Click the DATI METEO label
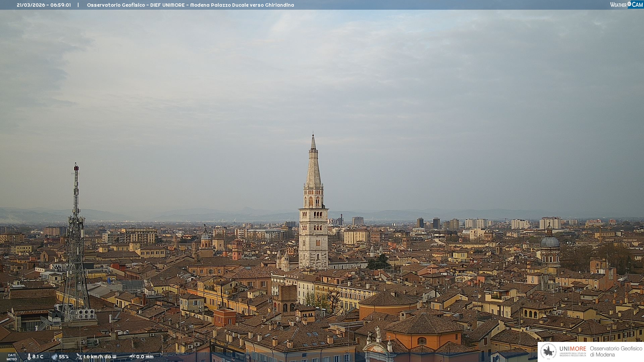Viewport: 644px width, 362px height. 12,357
